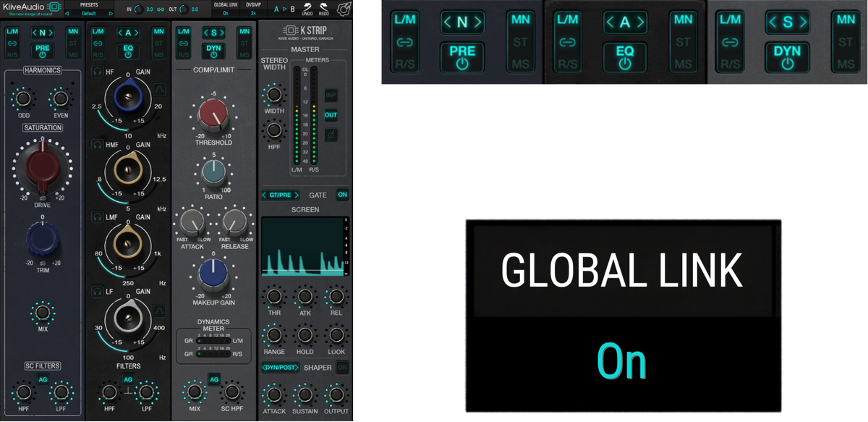Click the Undo arrow icon in the top bar
This screenshot has width=868, height=422.
tap(307, 6)
